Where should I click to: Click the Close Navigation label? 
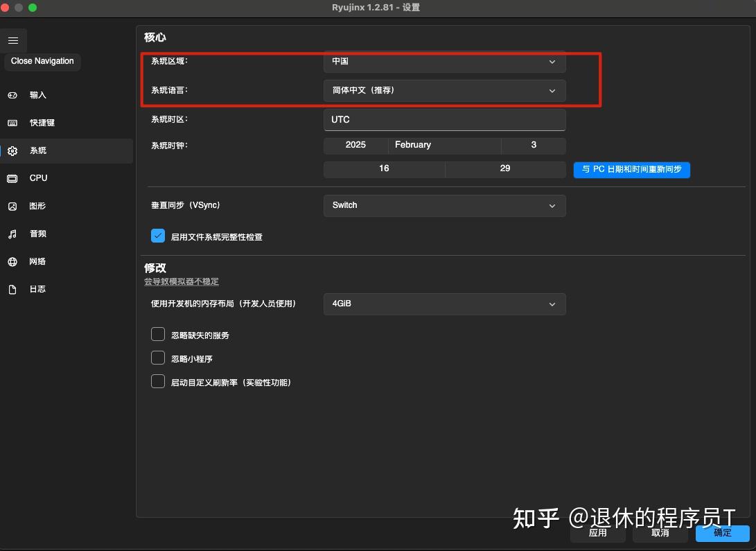point(42,61)
